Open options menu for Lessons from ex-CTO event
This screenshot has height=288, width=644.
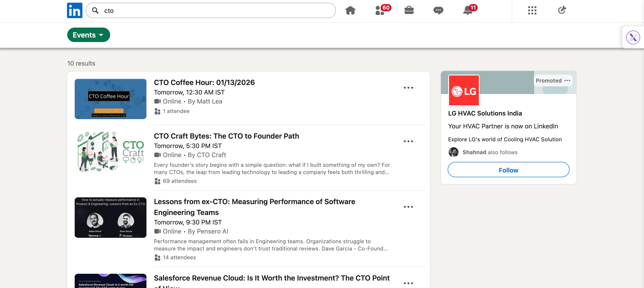click(408, 207)
